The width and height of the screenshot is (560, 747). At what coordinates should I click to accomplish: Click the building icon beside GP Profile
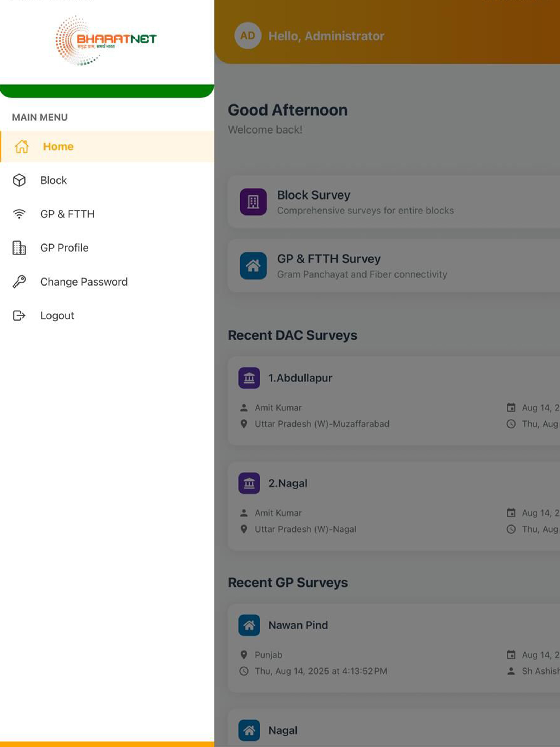click(x=19, y=248)
